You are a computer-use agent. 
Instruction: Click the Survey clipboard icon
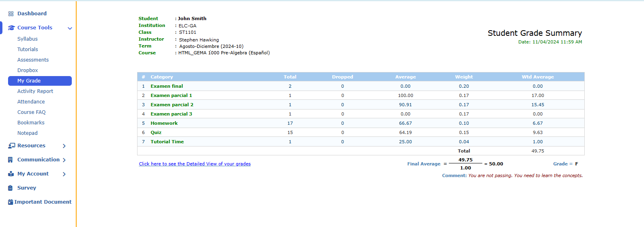[10, 188]
